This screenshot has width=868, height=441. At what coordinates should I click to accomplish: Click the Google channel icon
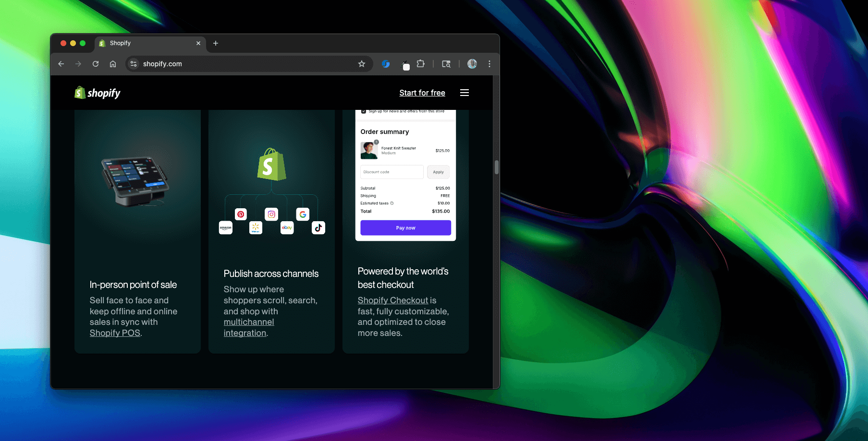(303, 214)
